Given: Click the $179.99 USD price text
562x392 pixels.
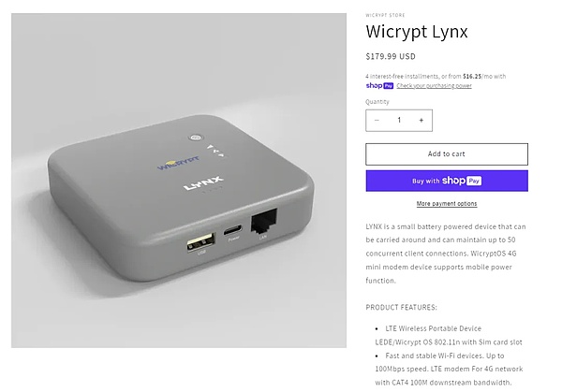Looking at the screenshot, I should (x=391, y=56).
